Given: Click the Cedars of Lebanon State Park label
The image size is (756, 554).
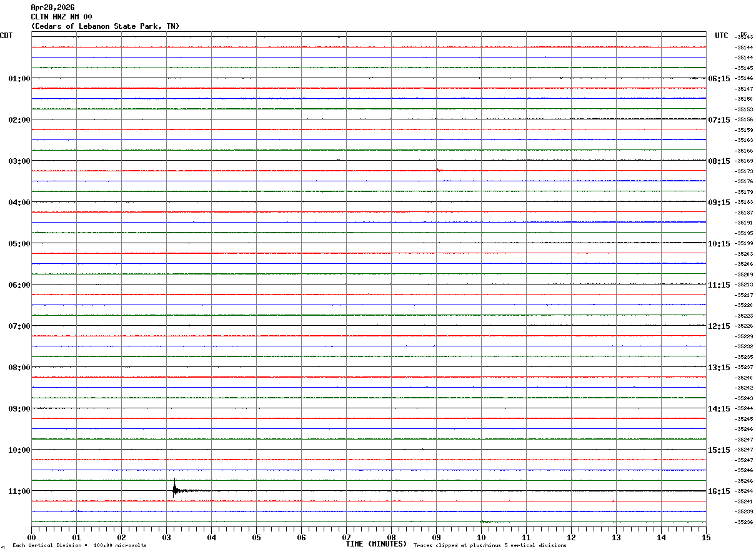Looking at the screenshot, I should 105,26.
